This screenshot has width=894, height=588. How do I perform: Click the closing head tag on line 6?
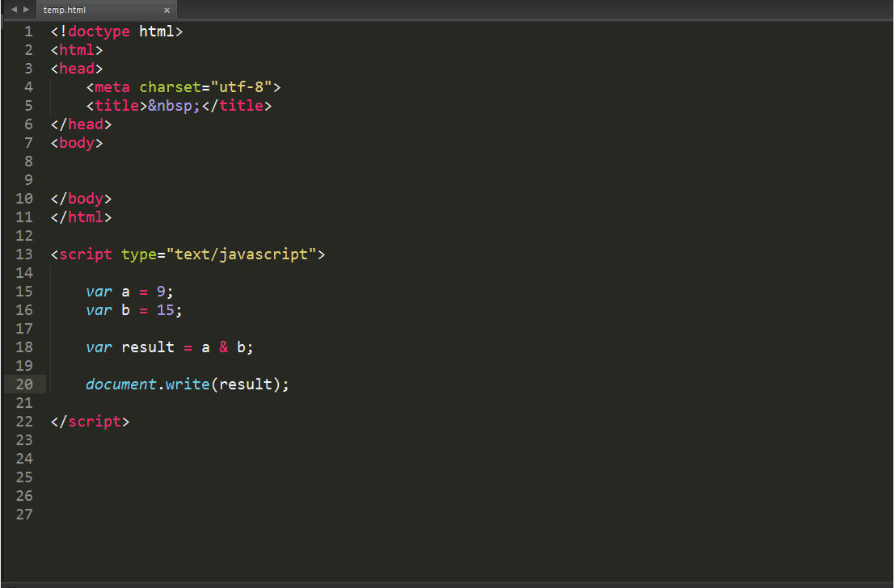tap(81, 124)
